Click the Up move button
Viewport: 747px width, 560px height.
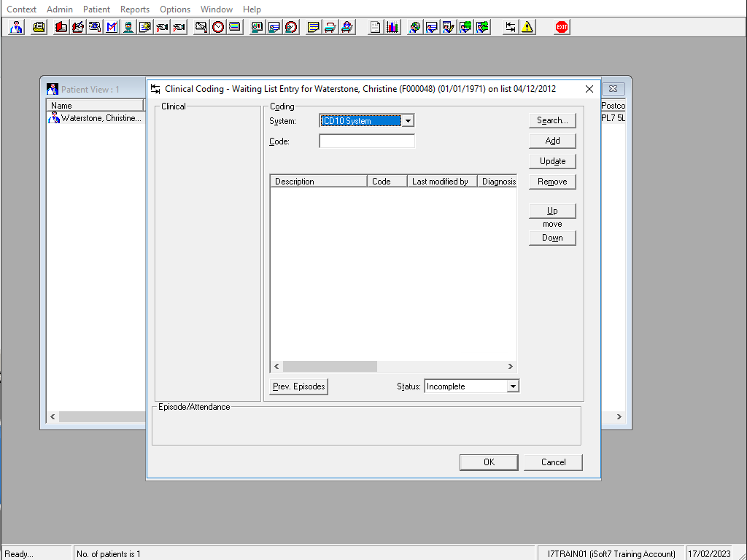pos(552,211)
